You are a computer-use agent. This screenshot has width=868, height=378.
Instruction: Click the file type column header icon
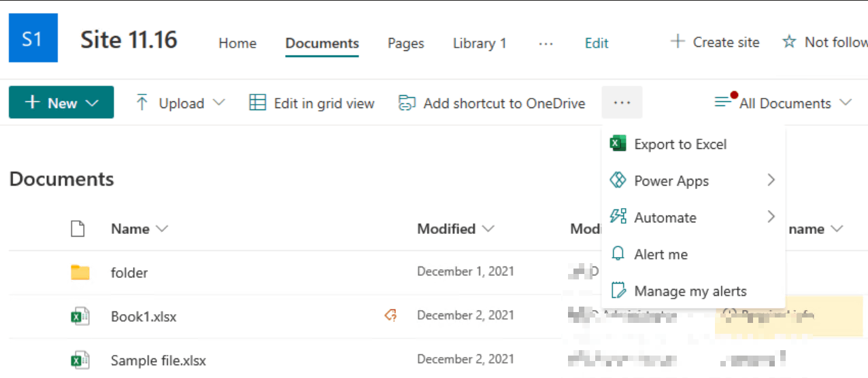coord(78,229)
